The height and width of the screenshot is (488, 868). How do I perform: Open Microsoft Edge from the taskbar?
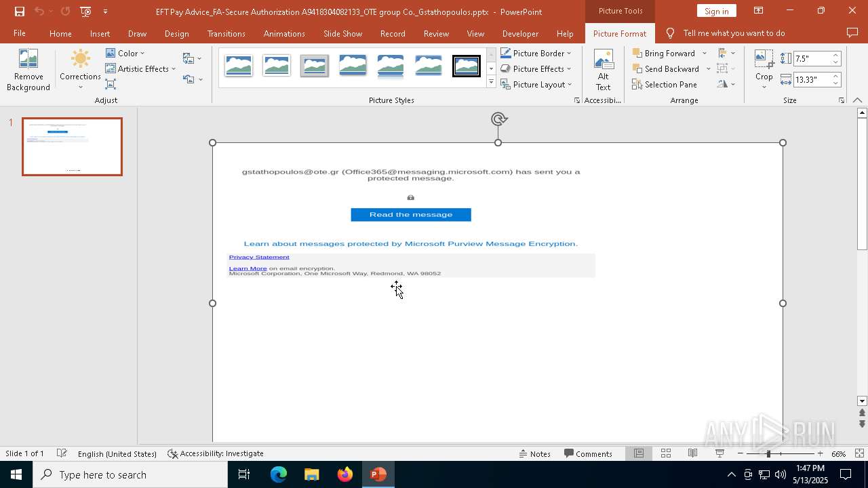[x=279, y=474]
